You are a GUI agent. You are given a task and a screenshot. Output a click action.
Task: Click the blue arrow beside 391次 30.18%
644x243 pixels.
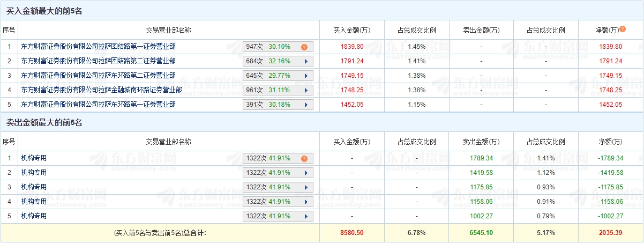click(305, 105)
